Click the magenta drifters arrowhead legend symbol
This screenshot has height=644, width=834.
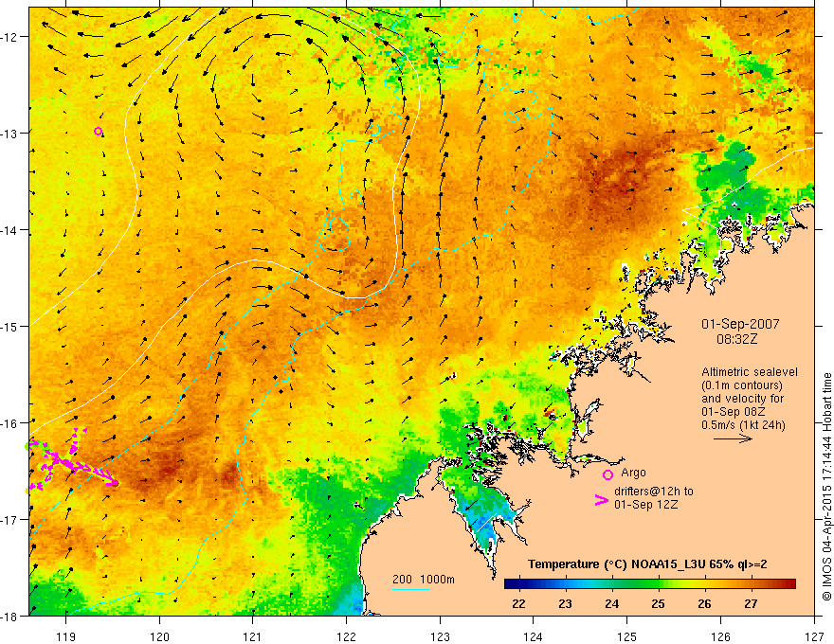[x=601, y=500]
